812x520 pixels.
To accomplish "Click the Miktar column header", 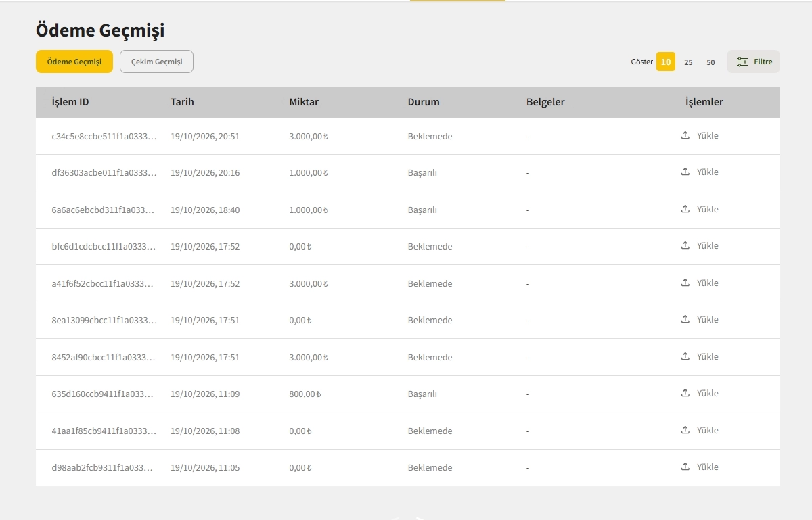I will coord(304,102).
